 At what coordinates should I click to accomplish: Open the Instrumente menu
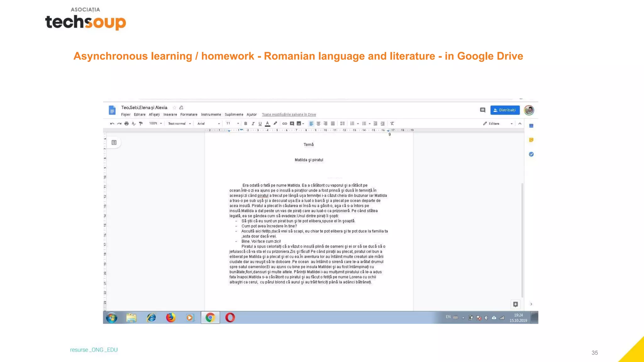click(x=211, y=114)
